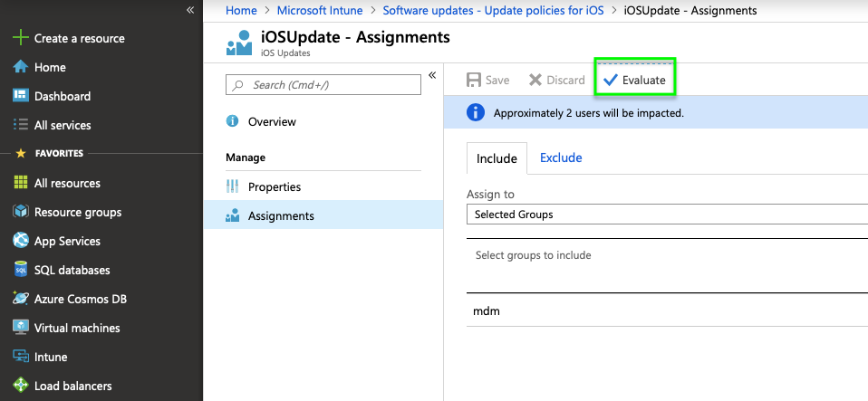
Task: Click the Virtual machines monitor icon
Action: point(21,328)
